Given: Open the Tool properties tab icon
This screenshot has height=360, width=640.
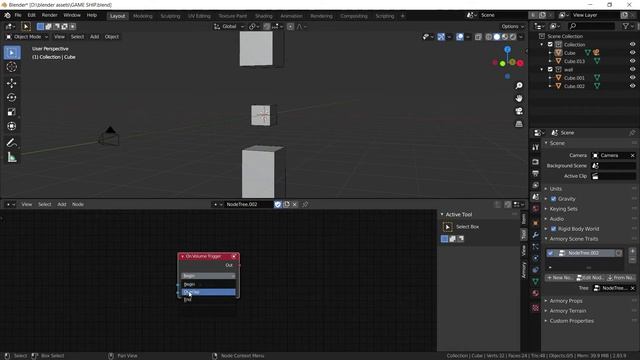Looking at the screenshot, I should (536, 147).
